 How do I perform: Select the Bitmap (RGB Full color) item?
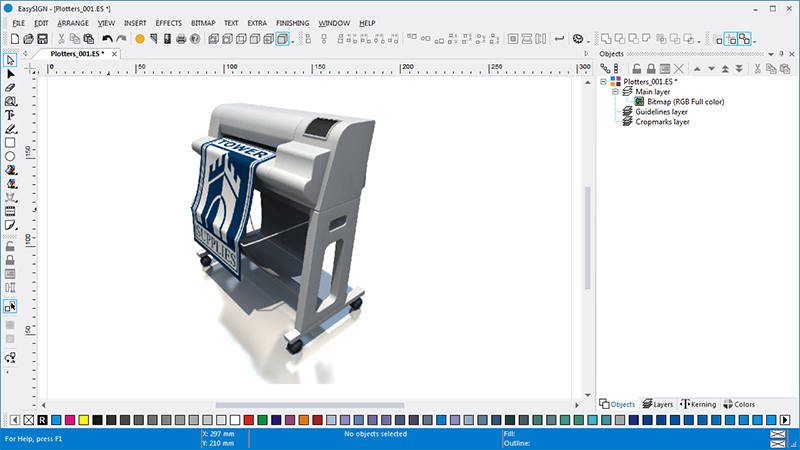pyautogui.click(x=685, y=102)
